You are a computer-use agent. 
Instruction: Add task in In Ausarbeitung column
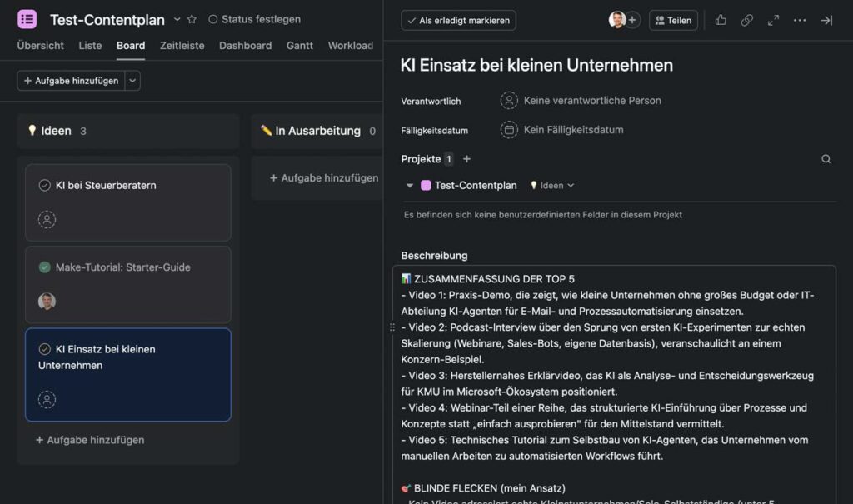pos(324,178)
